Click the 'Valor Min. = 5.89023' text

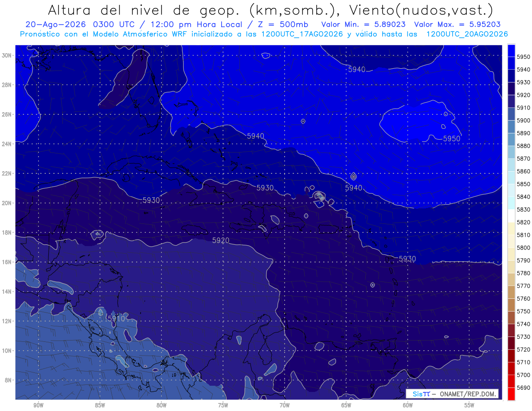click(x=364, y=25)
